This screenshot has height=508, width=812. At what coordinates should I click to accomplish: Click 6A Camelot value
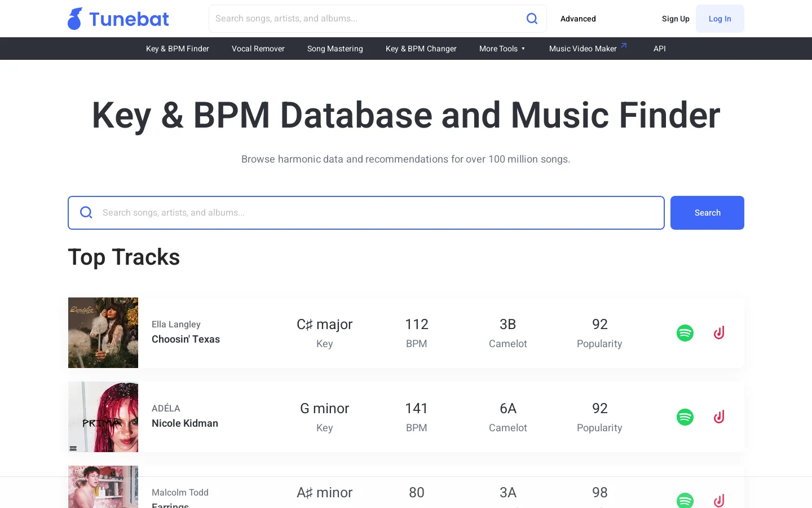508,408
